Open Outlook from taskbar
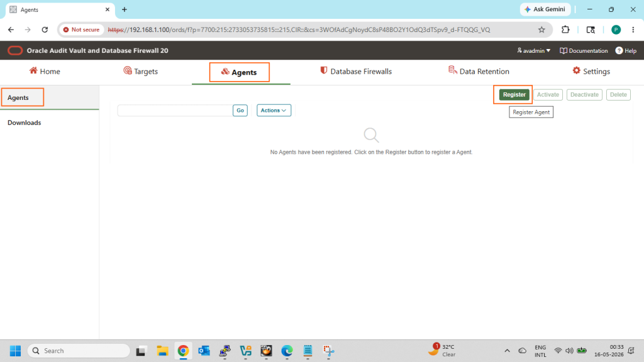 [x=204, y=351]
